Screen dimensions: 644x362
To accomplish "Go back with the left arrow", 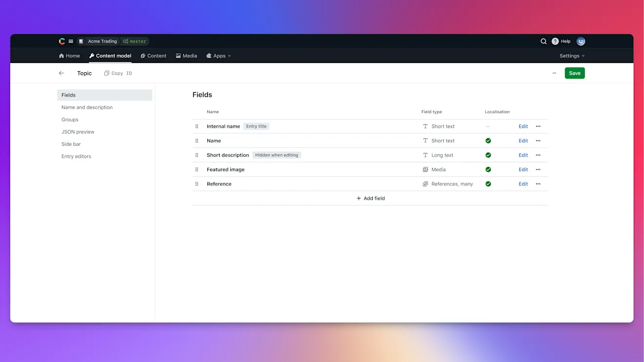I will [x=61, y=73].
